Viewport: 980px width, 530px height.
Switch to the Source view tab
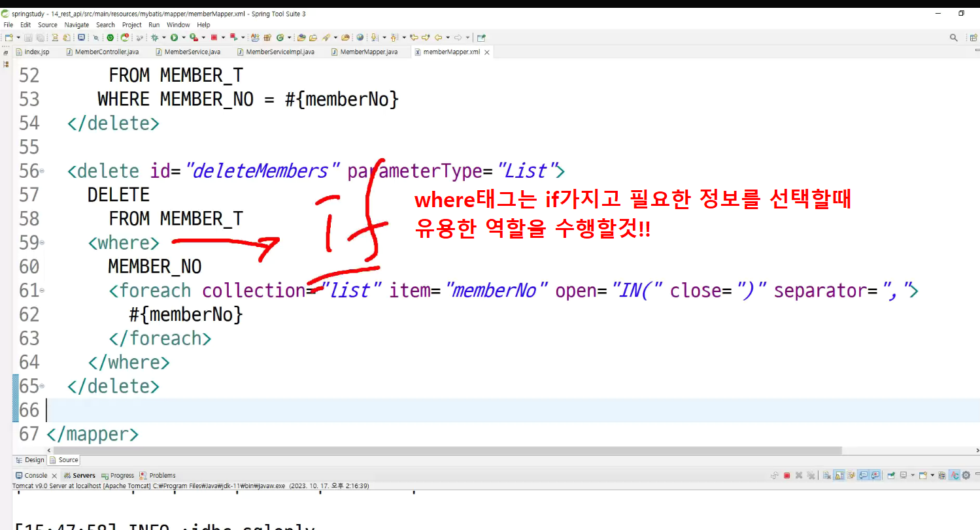pos(64,460)
